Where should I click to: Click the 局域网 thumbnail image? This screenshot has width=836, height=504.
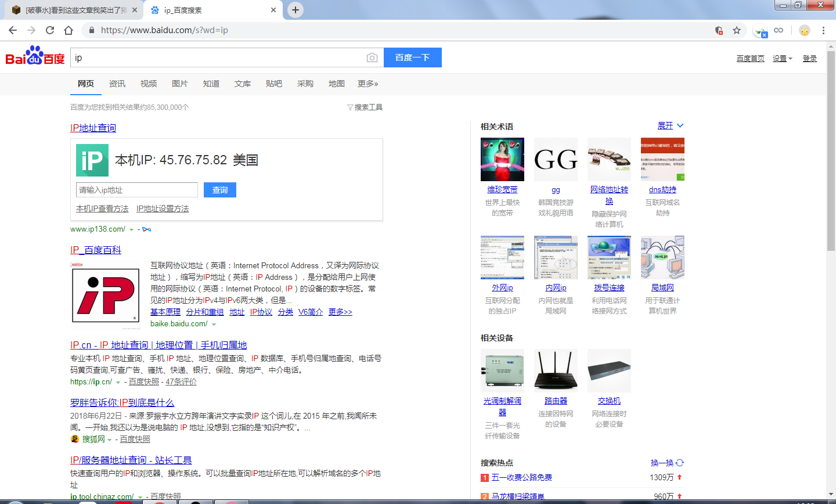(x=662, y=257)
